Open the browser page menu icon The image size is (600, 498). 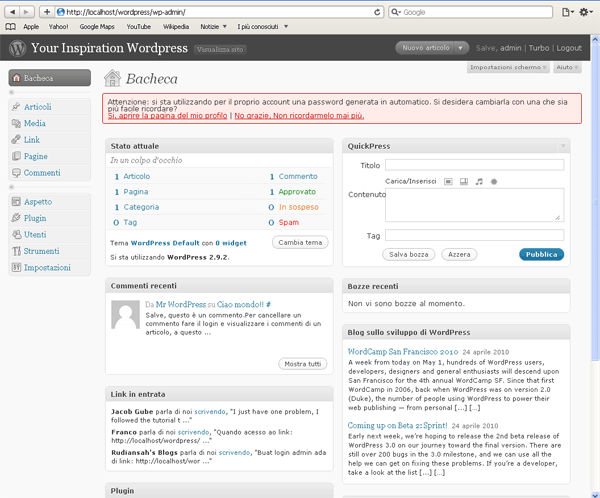pos(568,12)
